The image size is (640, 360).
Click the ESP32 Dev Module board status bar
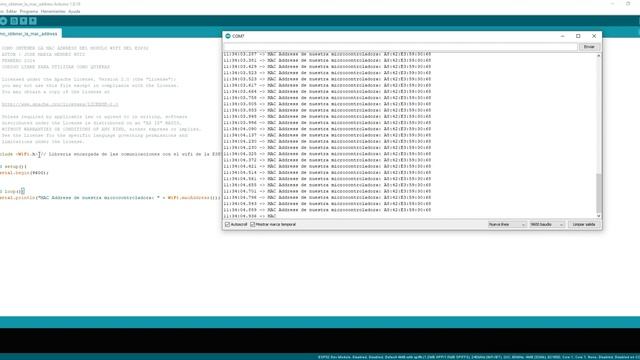click(x=478, y=357)
